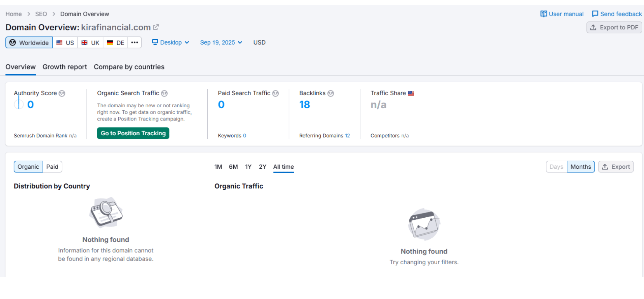Set time range to 1Y

pyautogui.click(x=248, y=167)
